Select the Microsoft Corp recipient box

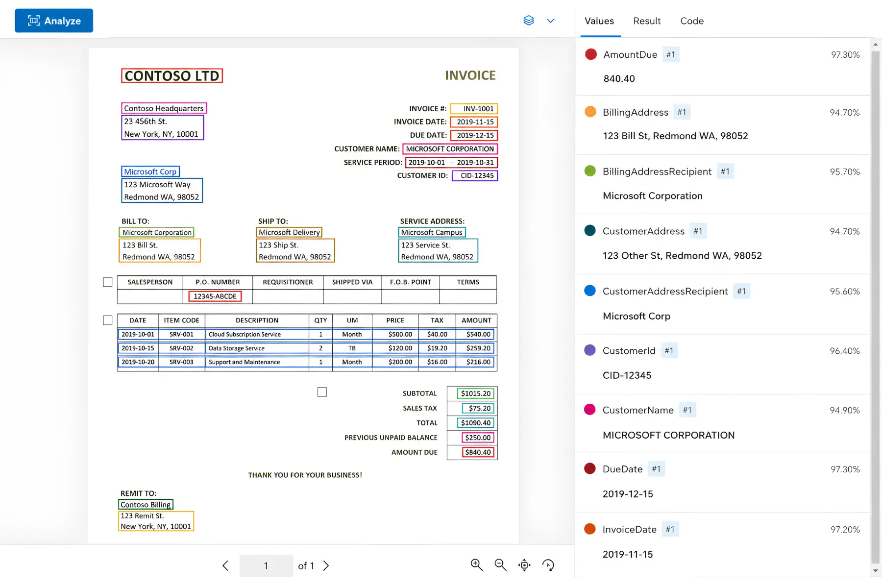click(x=150, y=171)
